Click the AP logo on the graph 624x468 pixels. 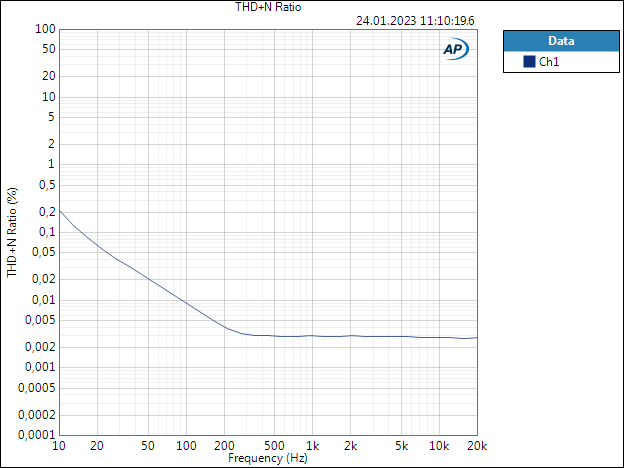pyautogui.click(x=456, y=49)
